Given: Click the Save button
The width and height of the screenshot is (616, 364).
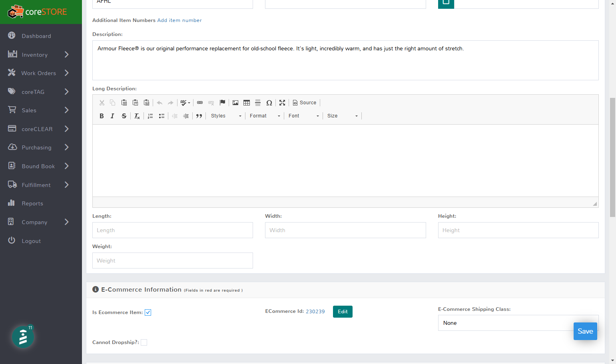Looking at the screenshot, I should click(585, 331).
